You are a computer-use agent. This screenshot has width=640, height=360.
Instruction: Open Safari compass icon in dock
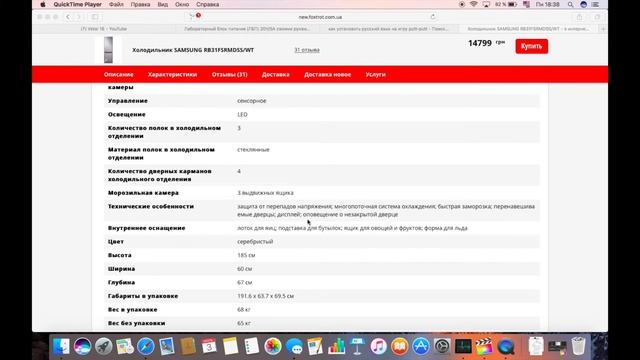click(146, 347)
